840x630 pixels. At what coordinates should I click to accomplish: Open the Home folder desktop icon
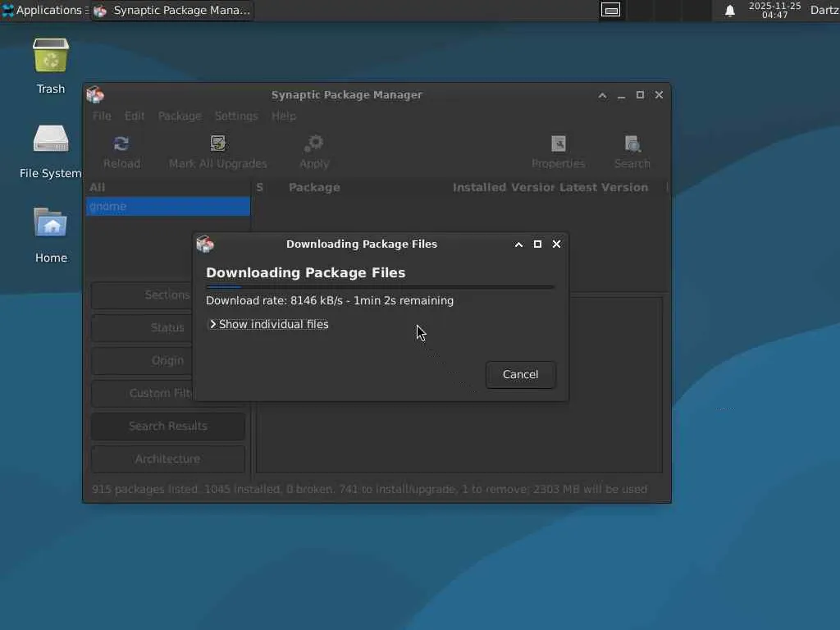51,222
